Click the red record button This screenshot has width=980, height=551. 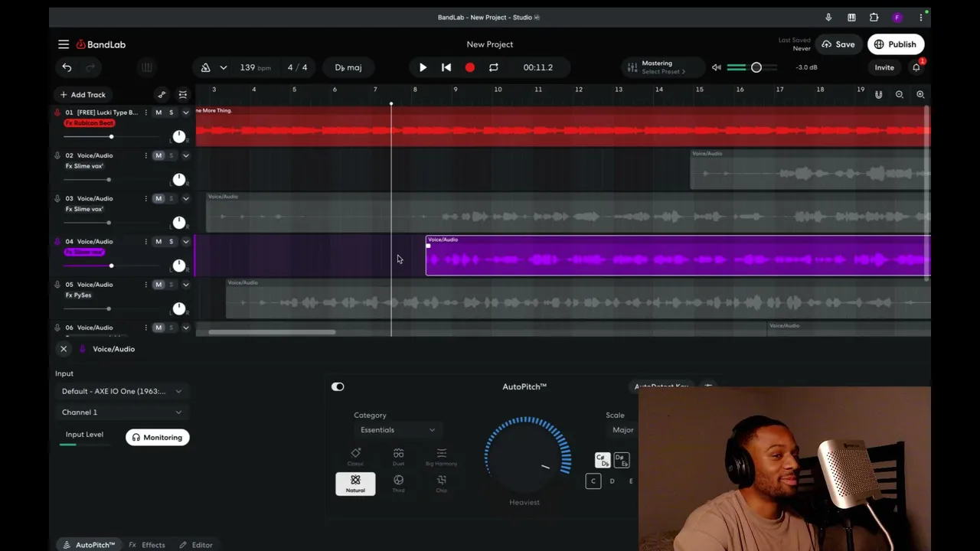470,67
